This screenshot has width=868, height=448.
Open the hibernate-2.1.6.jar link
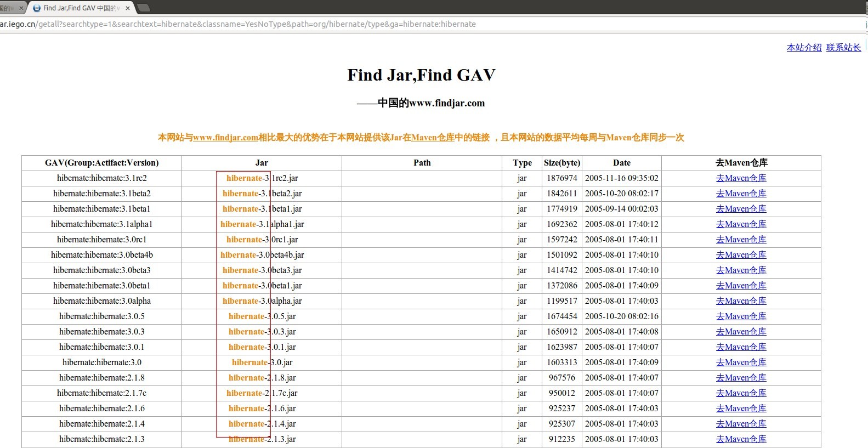point(262,409)
